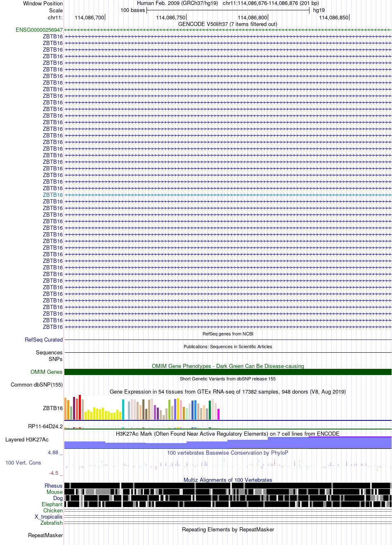Click the light-blue ZBTB16 intron arrow line
This screenshot has width=392, height=545.
pos(228,195)
